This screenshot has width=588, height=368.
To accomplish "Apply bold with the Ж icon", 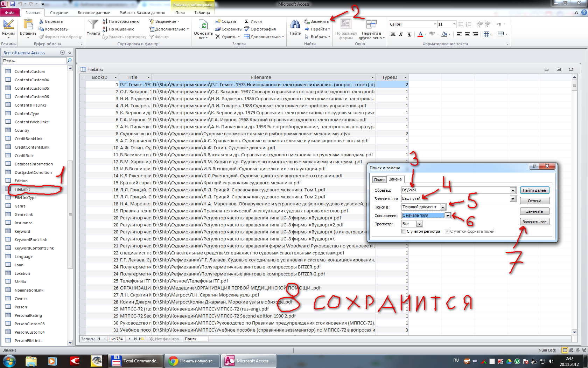I will point(393,34).
